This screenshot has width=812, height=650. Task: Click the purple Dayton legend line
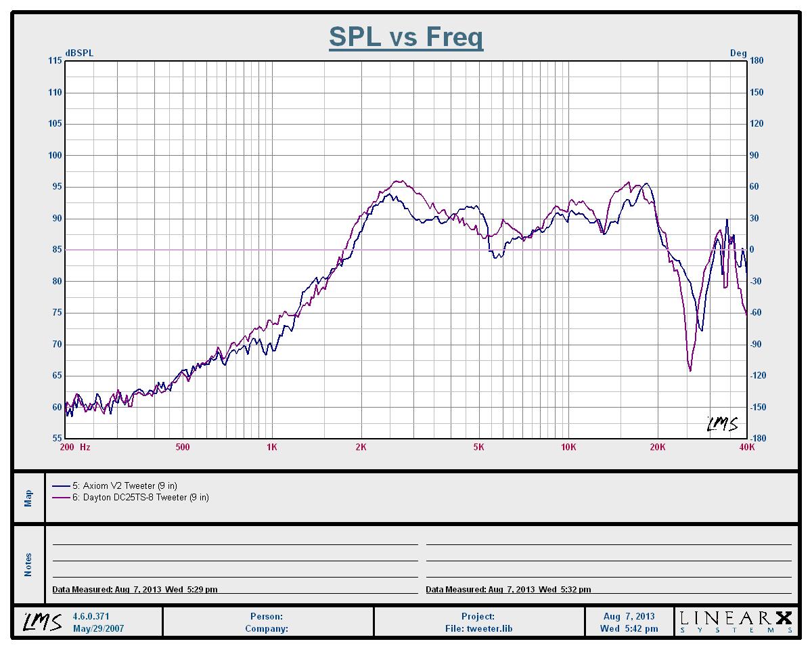click(x=61, y=498)
